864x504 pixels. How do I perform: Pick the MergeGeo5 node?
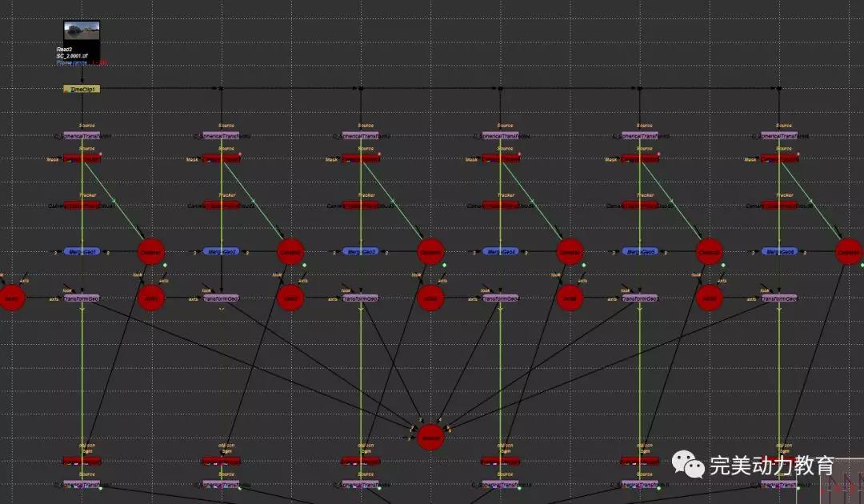point(640,251)
